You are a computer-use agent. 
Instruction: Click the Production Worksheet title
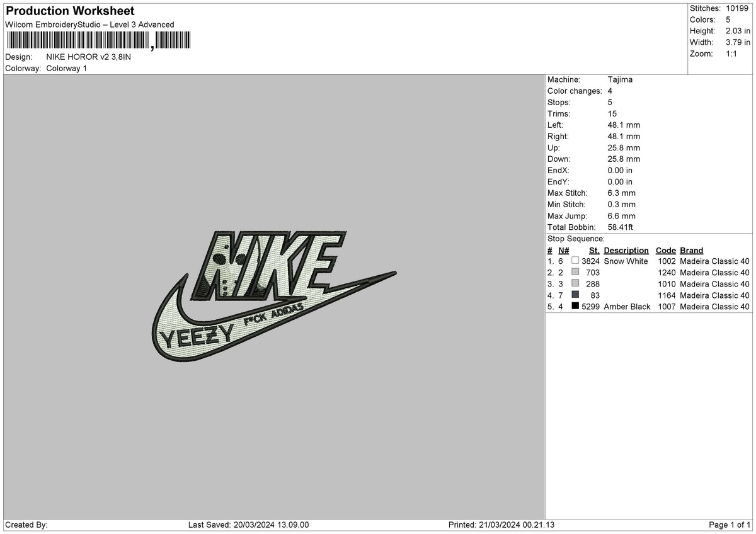click(70, 11)
